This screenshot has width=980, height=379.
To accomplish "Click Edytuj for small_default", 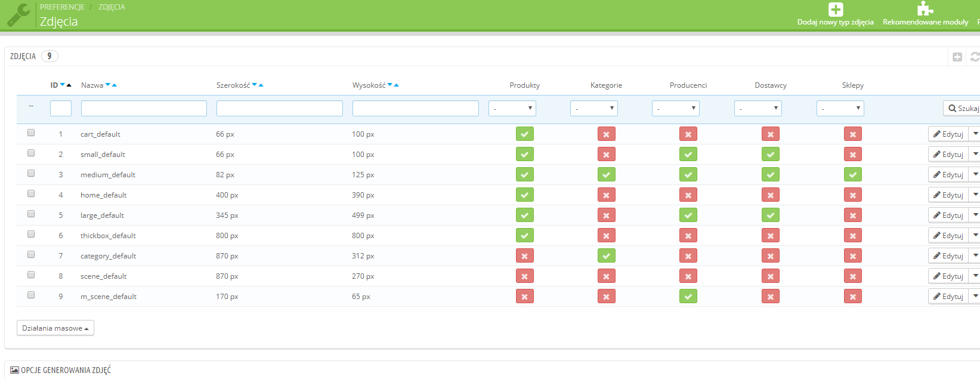I will 948,155.
